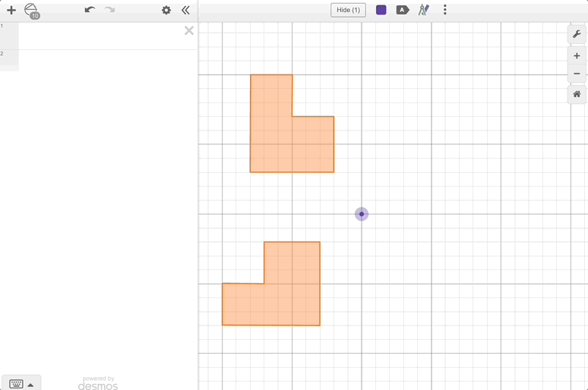The height and width of the screenshot is (390, 588).
Task: Delete expression line 1 with X
Action: tap(189, 30)
